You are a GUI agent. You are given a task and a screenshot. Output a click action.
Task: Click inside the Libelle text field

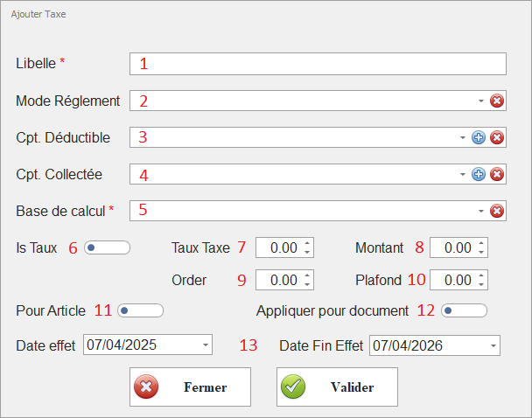[x=318, y=64]
